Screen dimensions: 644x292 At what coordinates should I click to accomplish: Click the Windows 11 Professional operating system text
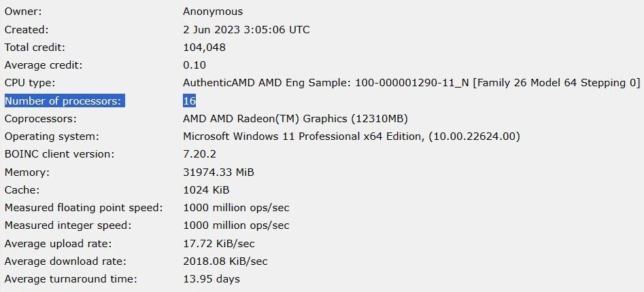[352, 136]
